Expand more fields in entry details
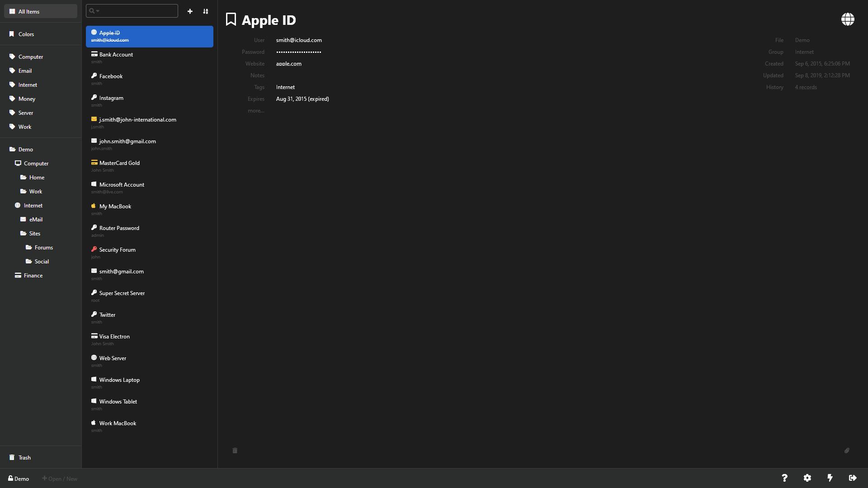868x488 pixels. point(256,111)
